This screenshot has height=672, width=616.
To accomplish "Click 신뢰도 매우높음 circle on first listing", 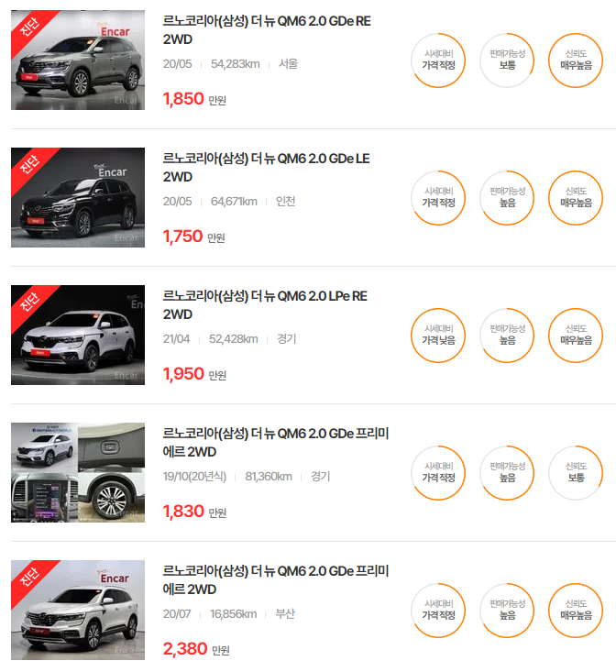I will coord(576,61).
